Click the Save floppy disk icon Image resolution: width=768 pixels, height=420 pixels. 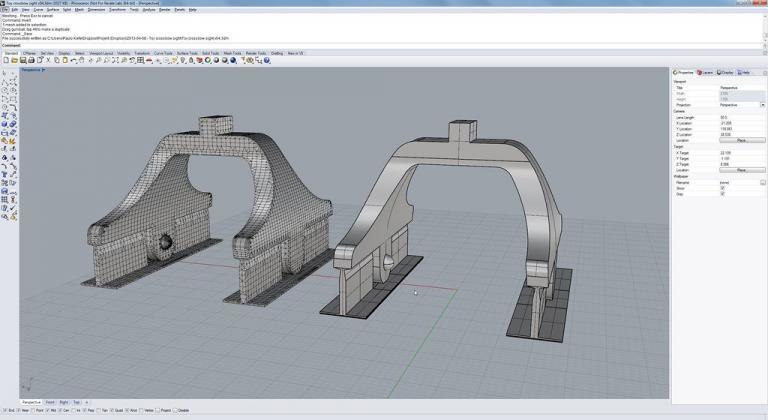coord(23,60)
